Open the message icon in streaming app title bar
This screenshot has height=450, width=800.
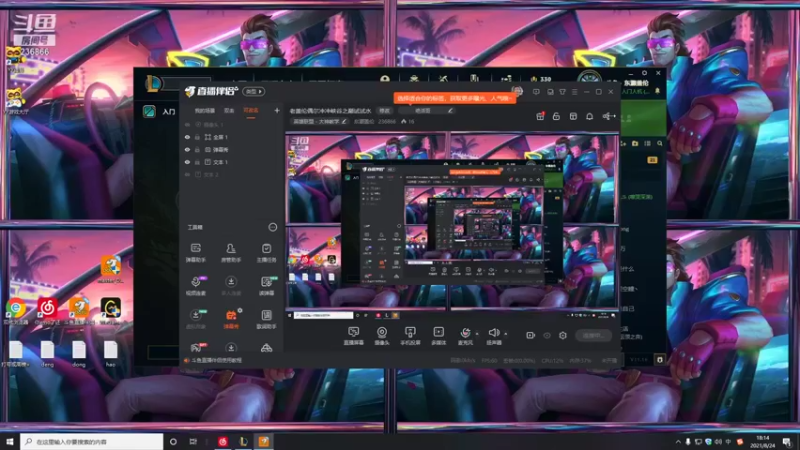click(x=536, y=92)
